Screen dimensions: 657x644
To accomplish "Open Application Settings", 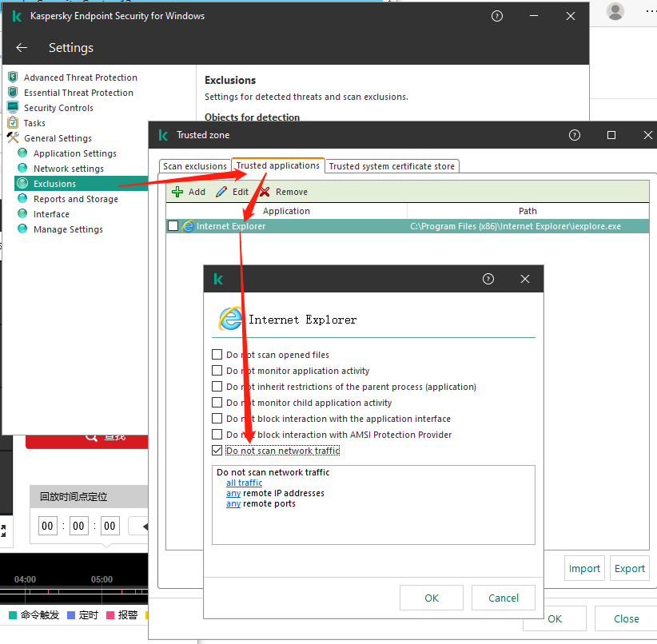I will pos(75,153).
